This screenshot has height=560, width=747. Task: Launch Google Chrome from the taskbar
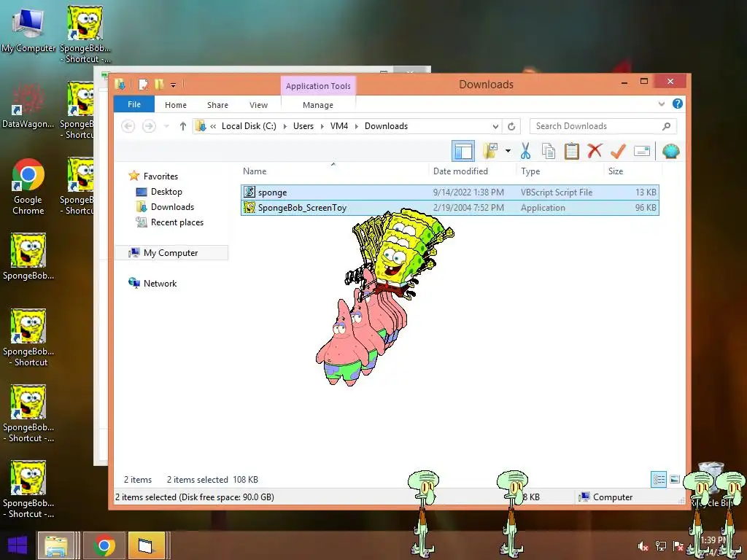(104, 545)
